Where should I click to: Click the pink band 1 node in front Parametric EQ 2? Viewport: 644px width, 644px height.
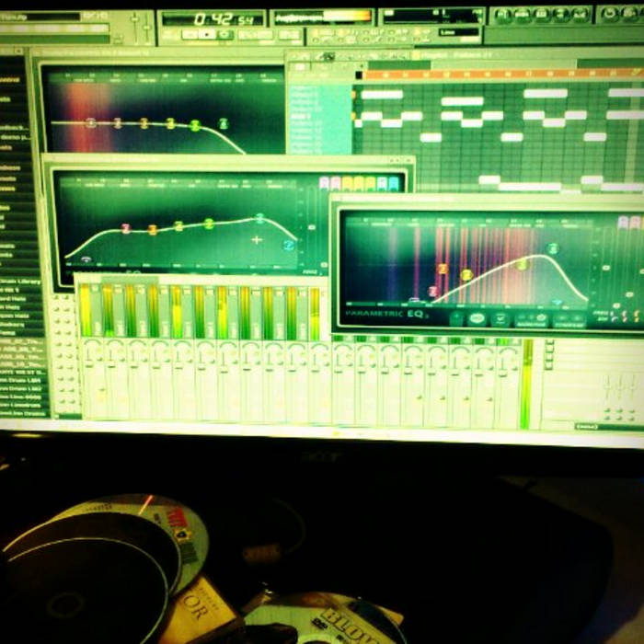coord(432,292)
